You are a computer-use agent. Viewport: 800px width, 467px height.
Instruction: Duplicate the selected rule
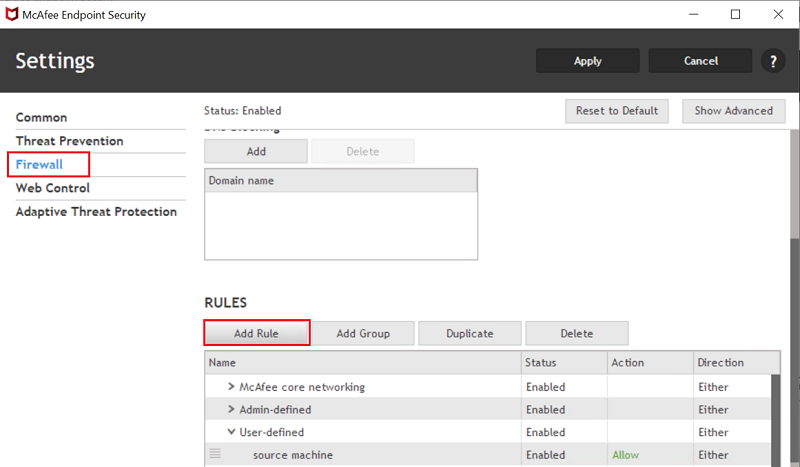(470, 333)
